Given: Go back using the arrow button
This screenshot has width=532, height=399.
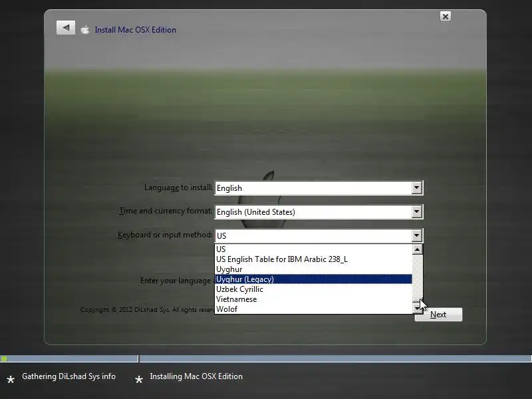Looking at the screenshot, I should click(x=66, y=28).
